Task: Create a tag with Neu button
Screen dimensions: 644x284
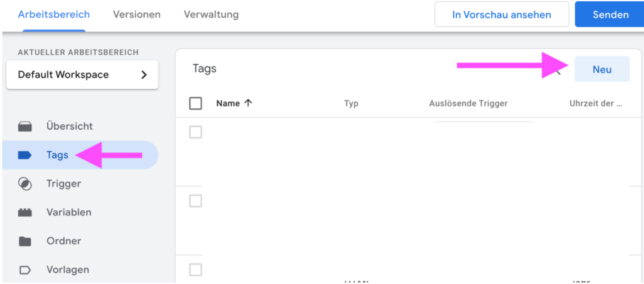Action: tap(602, 69)
